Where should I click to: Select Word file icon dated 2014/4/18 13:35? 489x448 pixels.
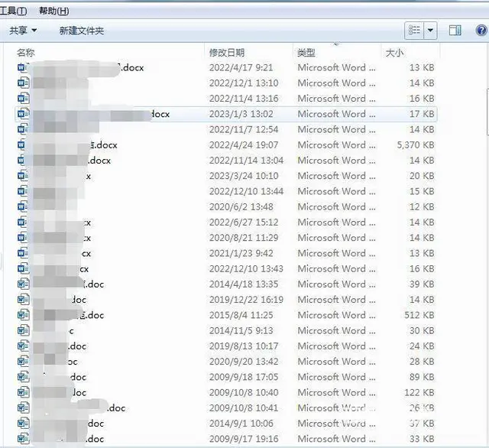point(23,284)
